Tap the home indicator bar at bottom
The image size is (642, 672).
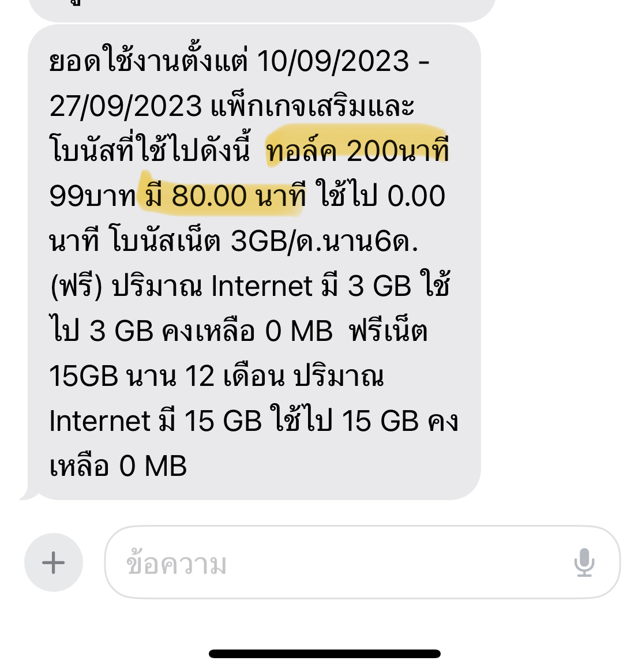tap(324, 654)
